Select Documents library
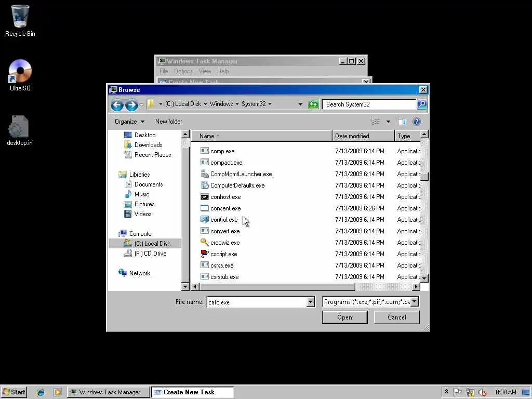 pyautogui.click(x=149, y=184)
